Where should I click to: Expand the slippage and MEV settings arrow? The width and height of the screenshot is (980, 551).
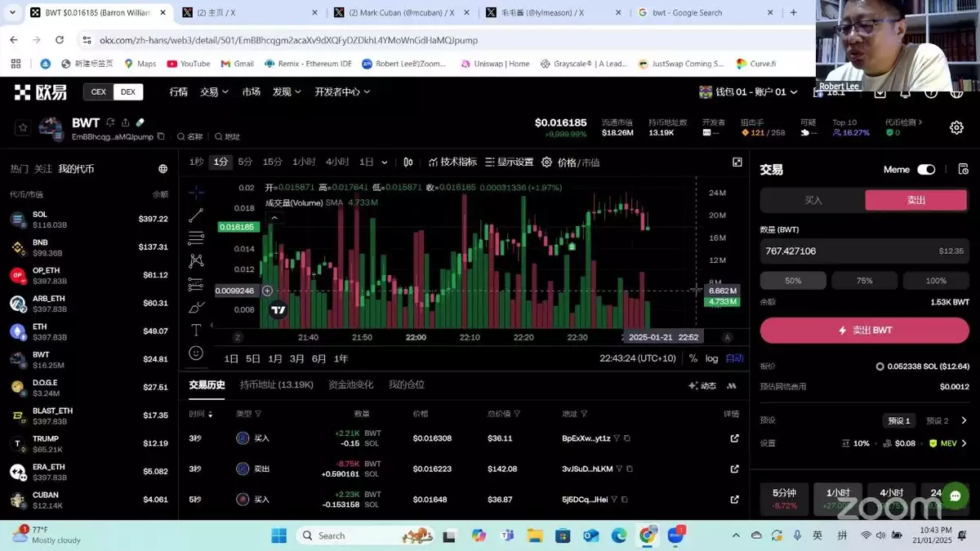click(964, 443)
